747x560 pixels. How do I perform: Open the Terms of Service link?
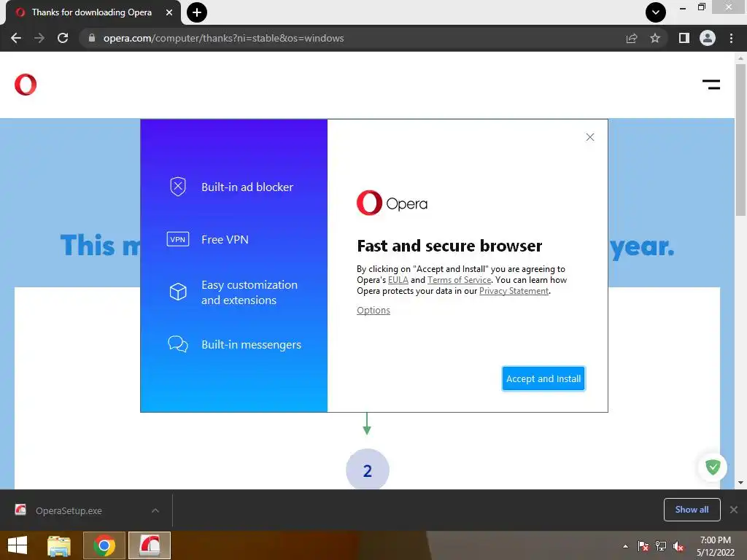(x=459, y=280)
